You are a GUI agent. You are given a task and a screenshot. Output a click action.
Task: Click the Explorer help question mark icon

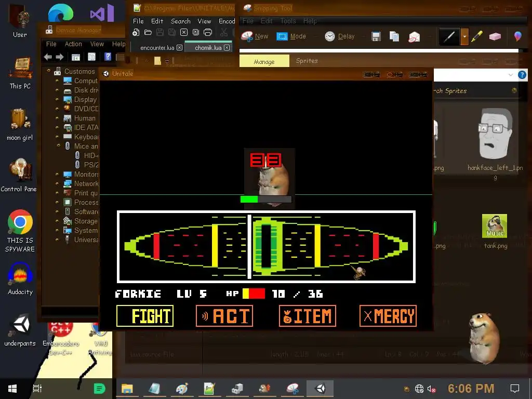coord(522,75)
